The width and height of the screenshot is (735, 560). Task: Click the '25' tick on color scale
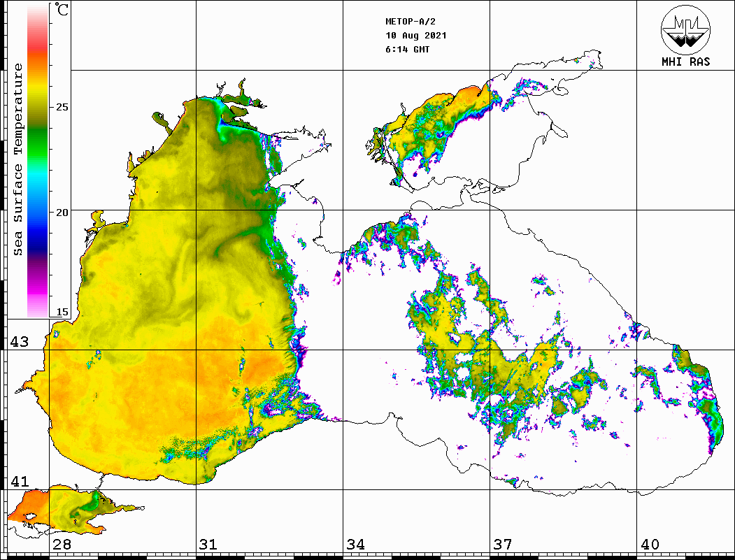click(62, 107)
